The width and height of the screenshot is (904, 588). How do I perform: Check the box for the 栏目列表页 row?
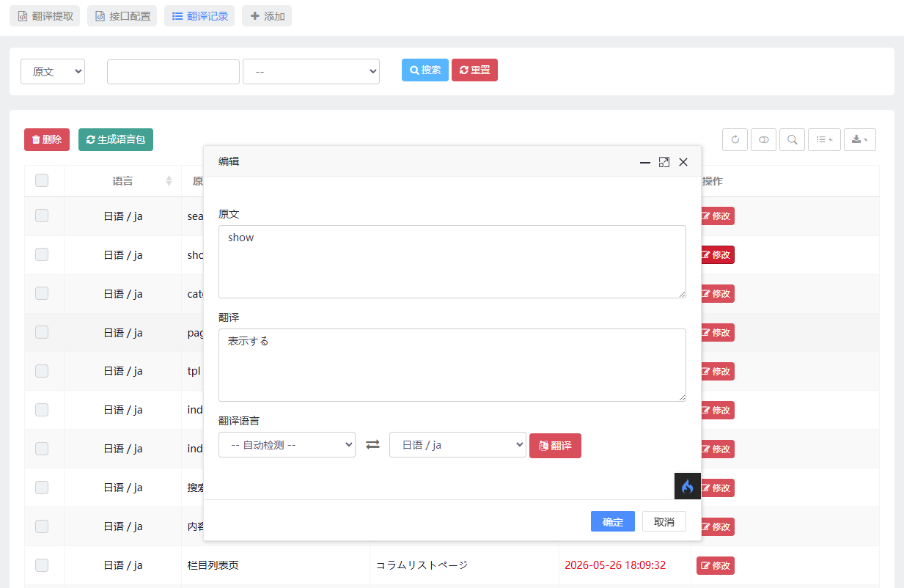coord(42,565)
